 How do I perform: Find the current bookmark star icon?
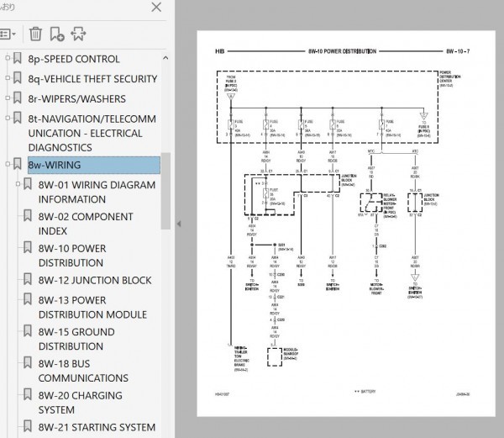pos(78,34)
